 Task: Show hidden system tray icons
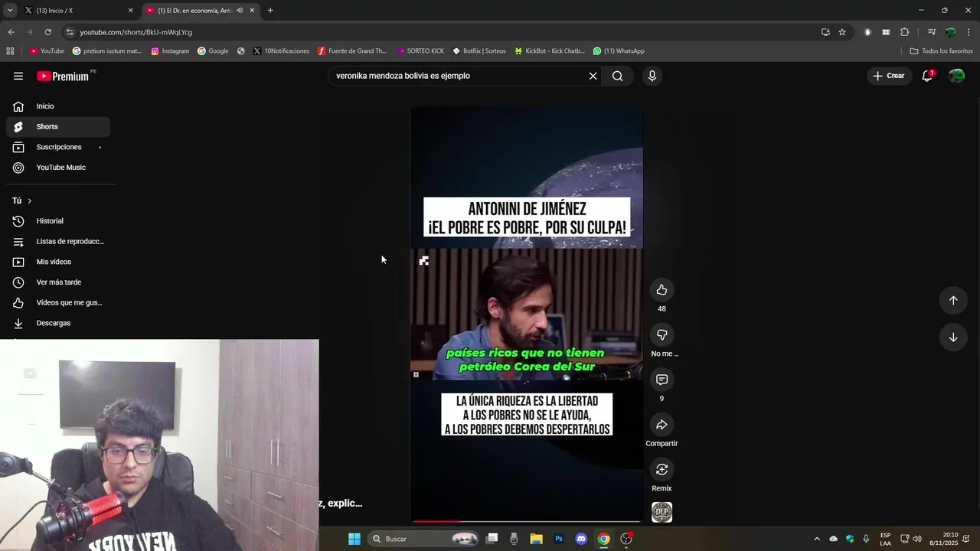point(817,539)
